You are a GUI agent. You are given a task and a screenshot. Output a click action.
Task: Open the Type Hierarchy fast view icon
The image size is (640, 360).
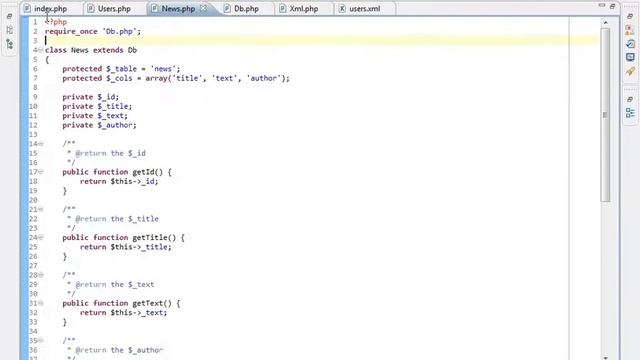tap(9, 44)
